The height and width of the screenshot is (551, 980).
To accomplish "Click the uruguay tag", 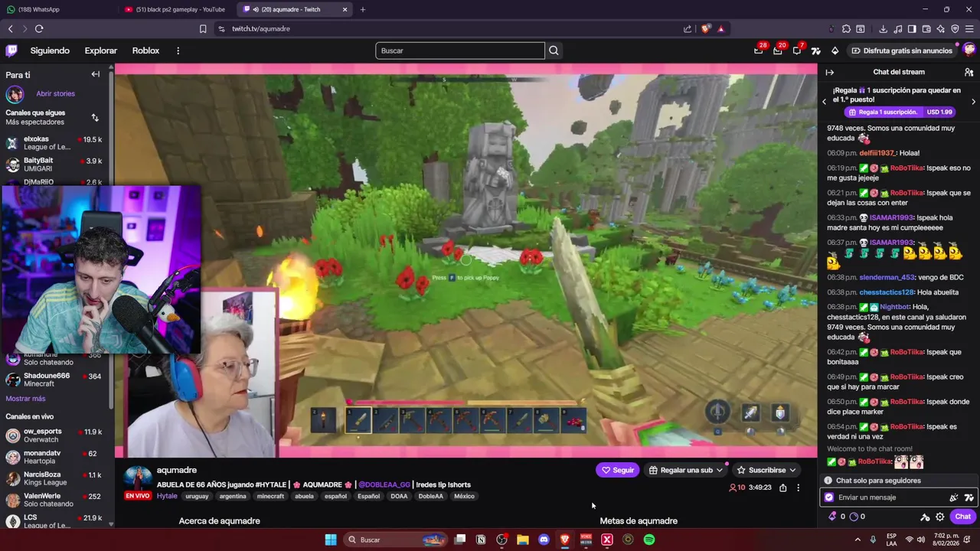I will (x=197, y=496).
